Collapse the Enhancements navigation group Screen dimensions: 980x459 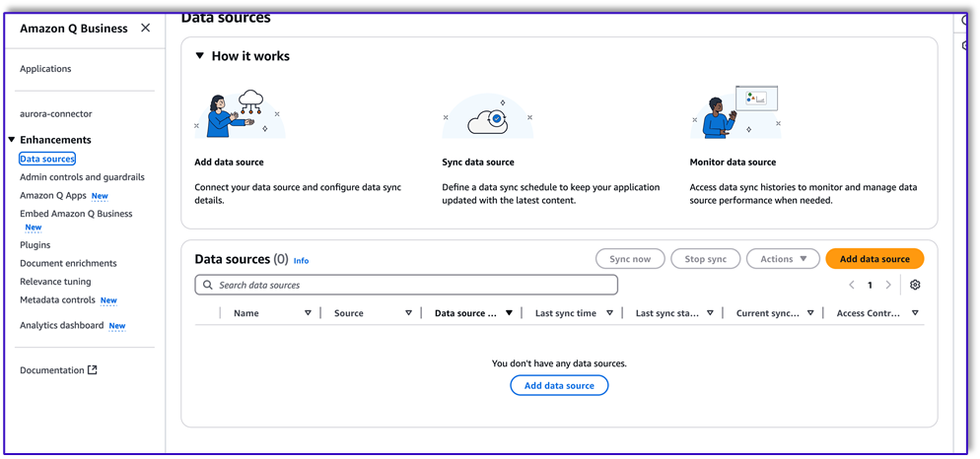click(x=11, y=139)
